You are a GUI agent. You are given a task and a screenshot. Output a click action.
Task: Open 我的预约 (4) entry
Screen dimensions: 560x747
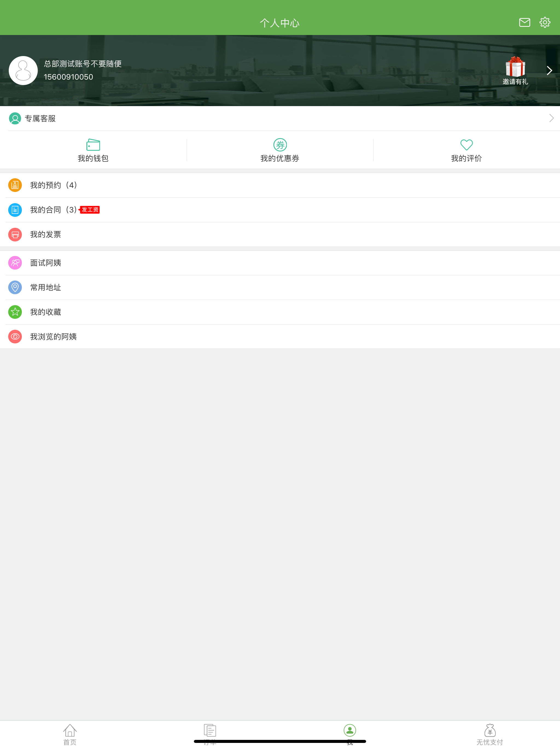pyautogui.click(x=280, y=185)
